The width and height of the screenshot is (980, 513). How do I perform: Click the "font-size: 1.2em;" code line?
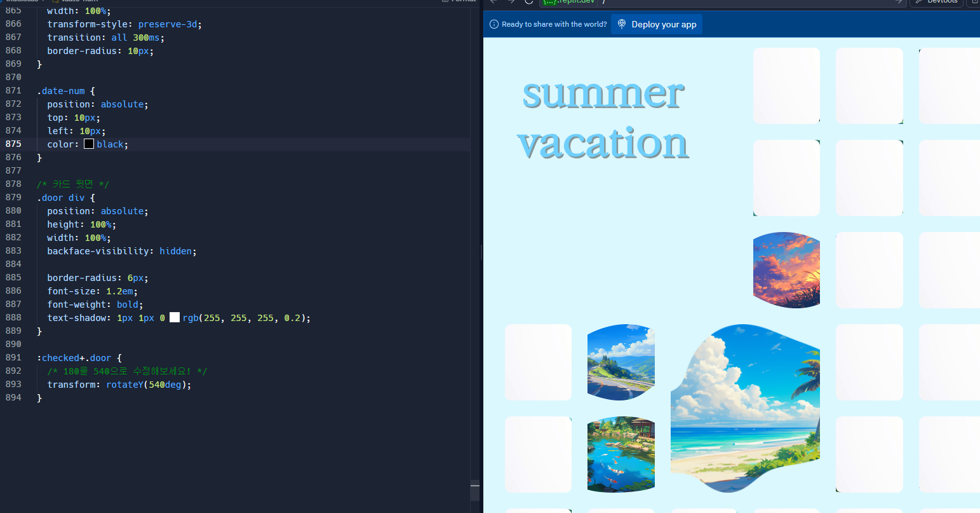(x=92, y=291)
